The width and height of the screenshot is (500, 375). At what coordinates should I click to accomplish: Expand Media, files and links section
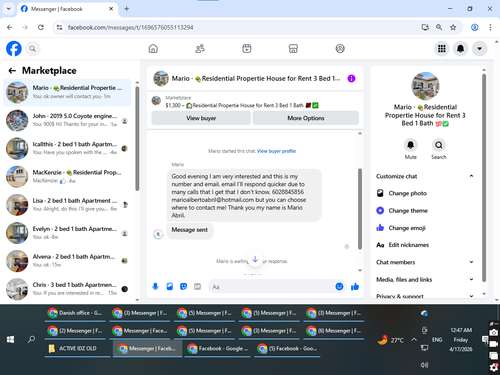click(x=424, y=279)
